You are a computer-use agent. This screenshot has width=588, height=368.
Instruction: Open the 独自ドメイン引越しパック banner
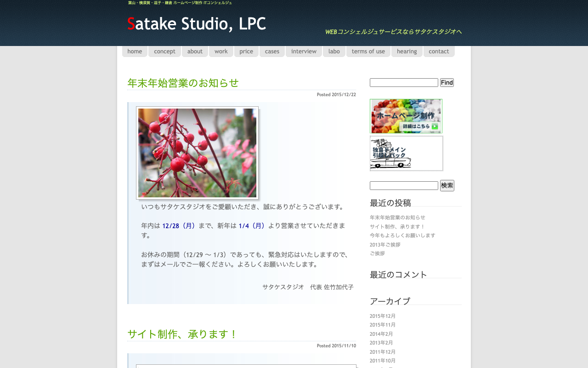(x=407, y=153)
